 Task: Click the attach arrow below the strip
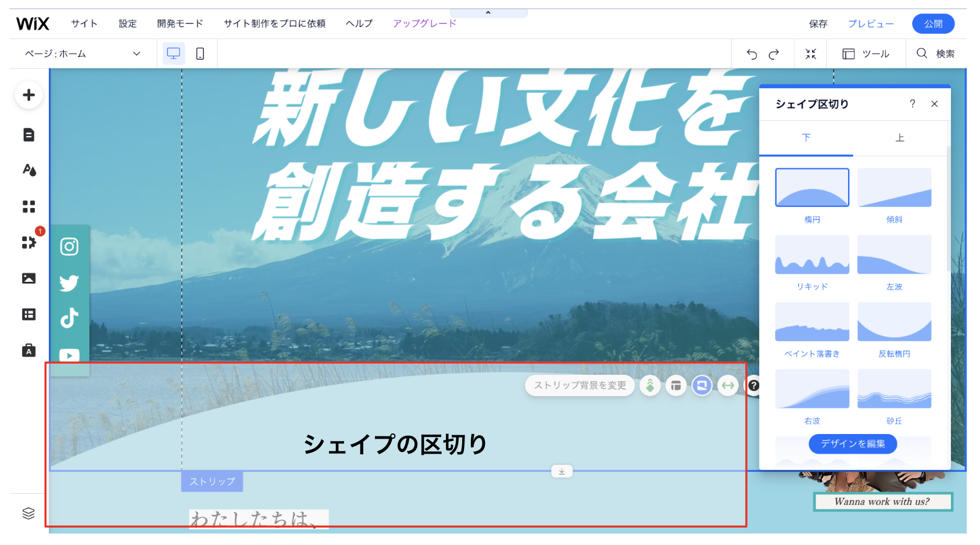[561, 471]
